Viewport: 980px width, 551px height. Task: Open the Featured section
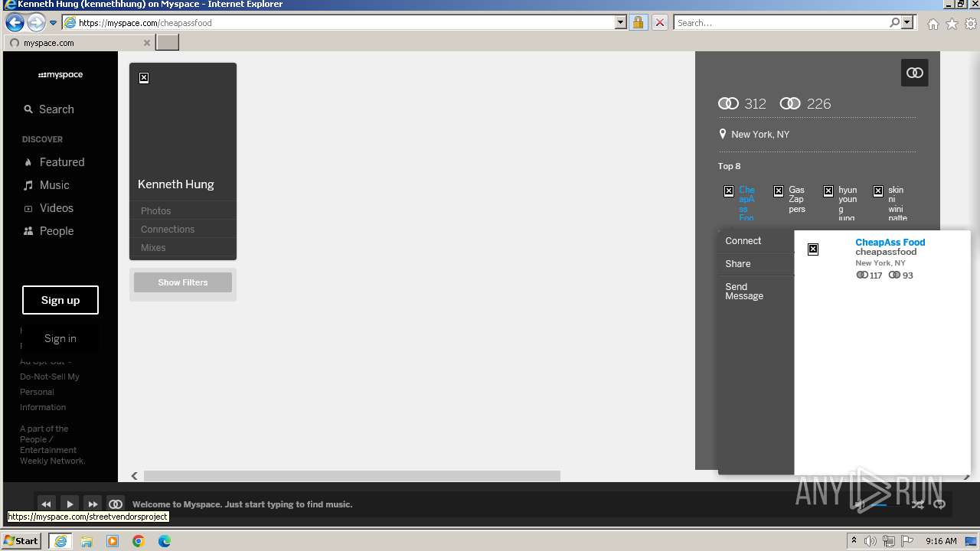click(54, 162)
